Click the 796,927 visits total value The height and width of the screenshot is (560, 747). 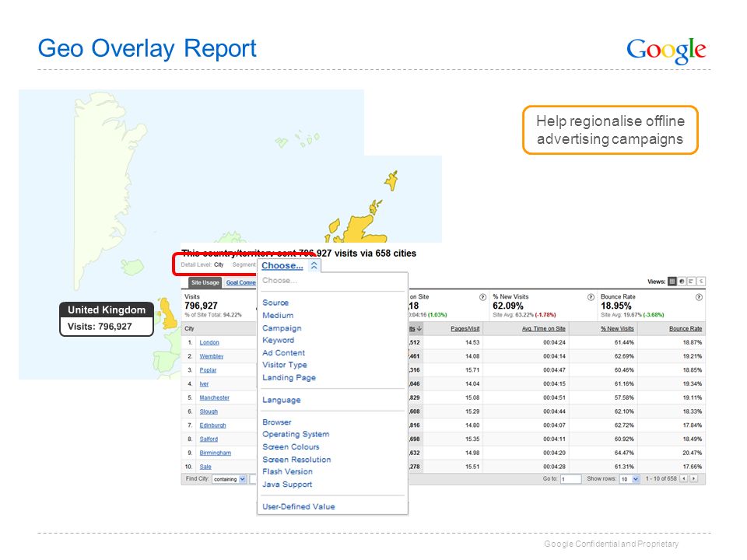click(201, 306)
